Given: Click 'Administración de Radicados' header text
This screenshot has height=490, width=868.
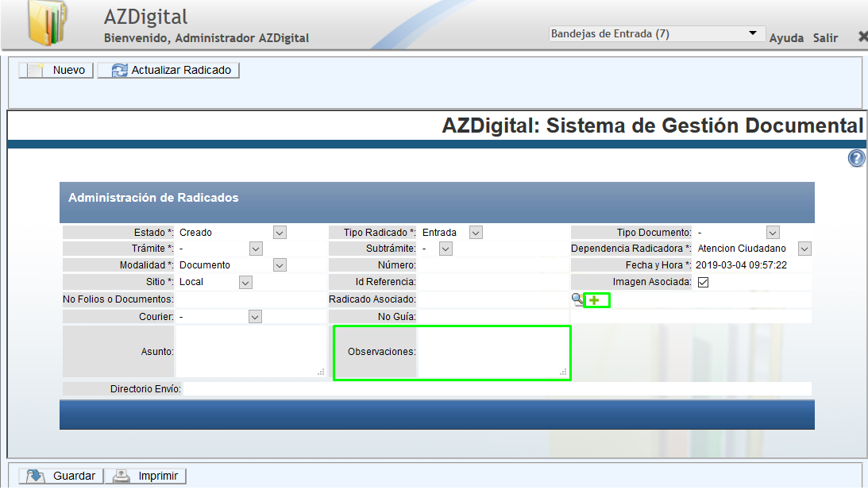Looking at the screenshot, I should (x=153, y=198).
